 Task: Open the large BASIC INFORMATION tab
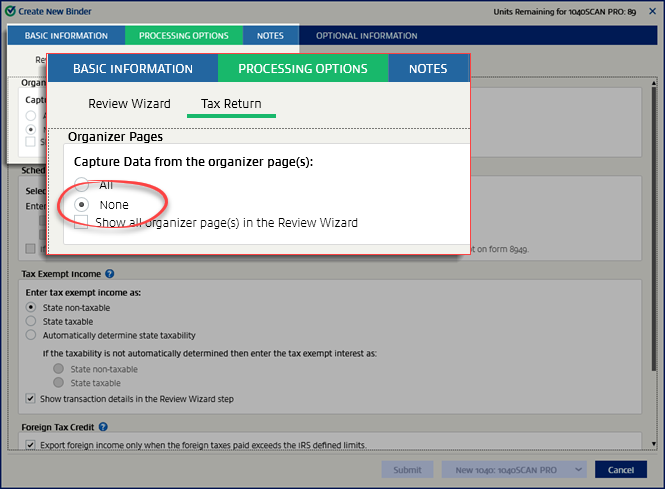133,69
